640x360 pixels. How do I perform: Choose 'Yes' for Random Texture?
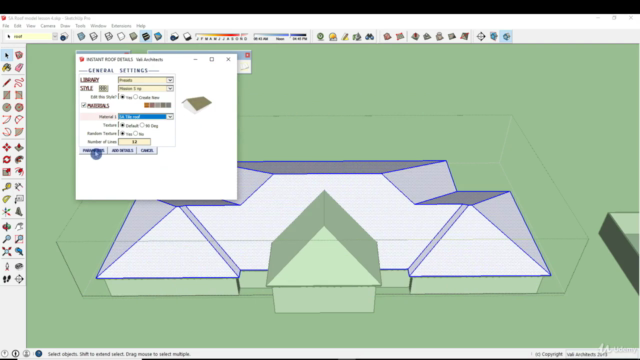click(122, 133)
